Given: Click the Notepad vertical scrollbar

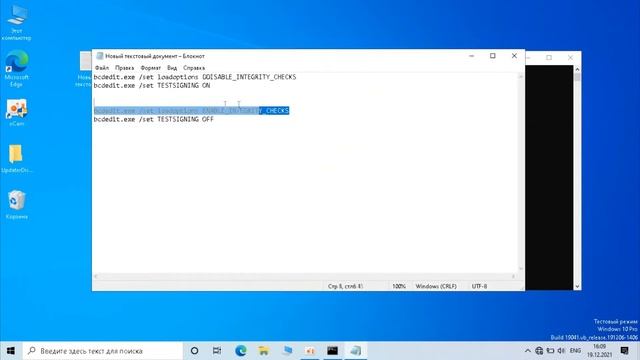Looking at the screenshot, I should [x=520, y=172].
